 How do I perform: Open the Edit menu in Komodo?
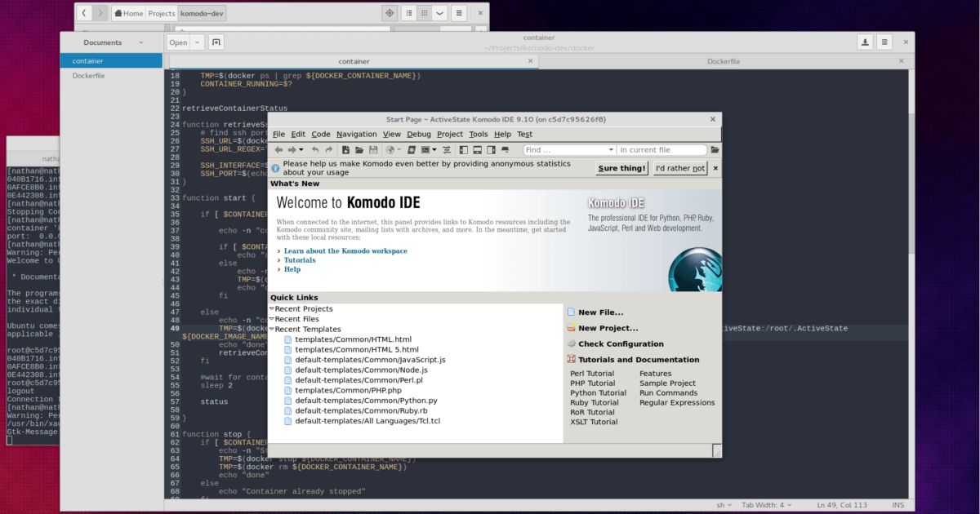298,134
